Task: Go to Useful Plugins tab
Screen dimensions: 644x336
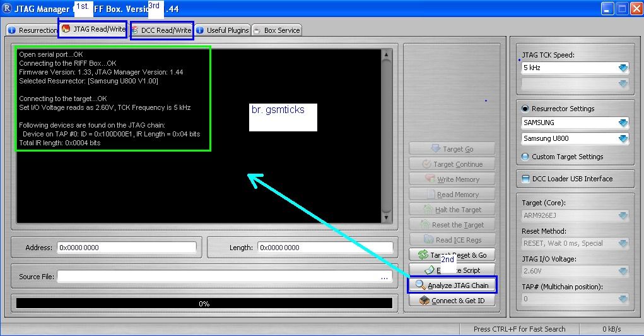Action: [223, 30]
